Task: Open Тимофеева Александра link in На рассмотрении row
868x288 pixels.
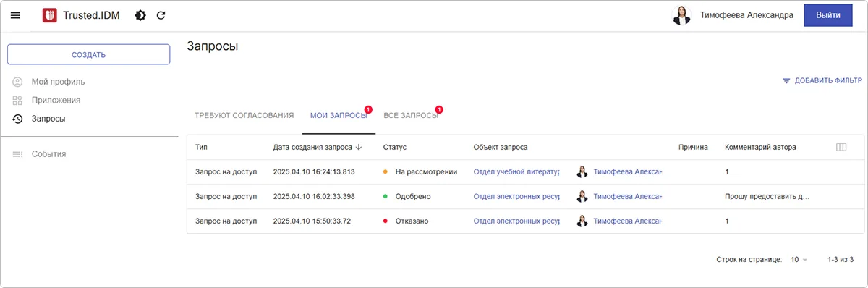Action: click(628, 172)
